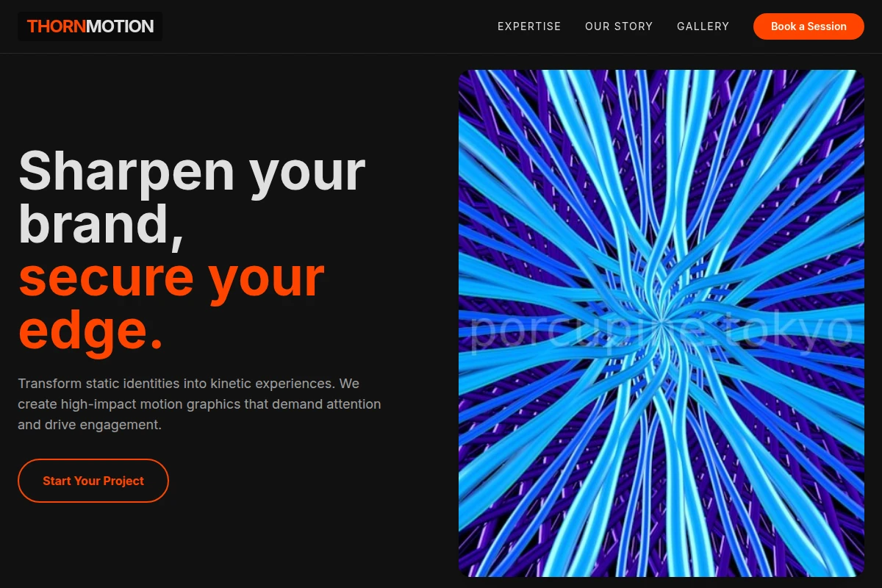The width and height of the screenshot is (882, 588).
Task: Go to the Expertise nav item
Action: point(529,26)
